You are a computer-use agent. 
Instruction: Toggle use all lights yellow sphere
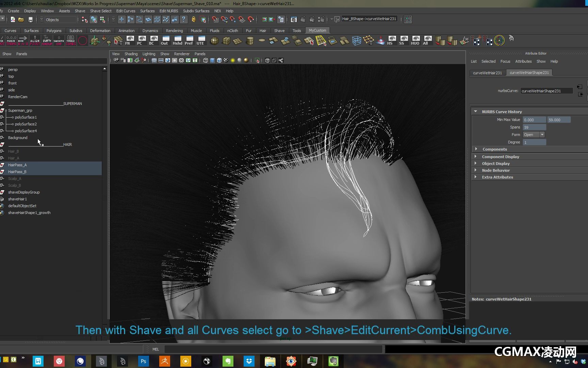233,60
